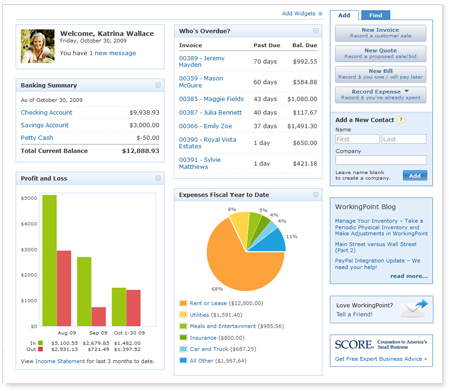Open PayPal Integration Update blog post
Image resolution: width=449 pixels, height=391 pixels.
pyautogui.click(x=377, y=264)
